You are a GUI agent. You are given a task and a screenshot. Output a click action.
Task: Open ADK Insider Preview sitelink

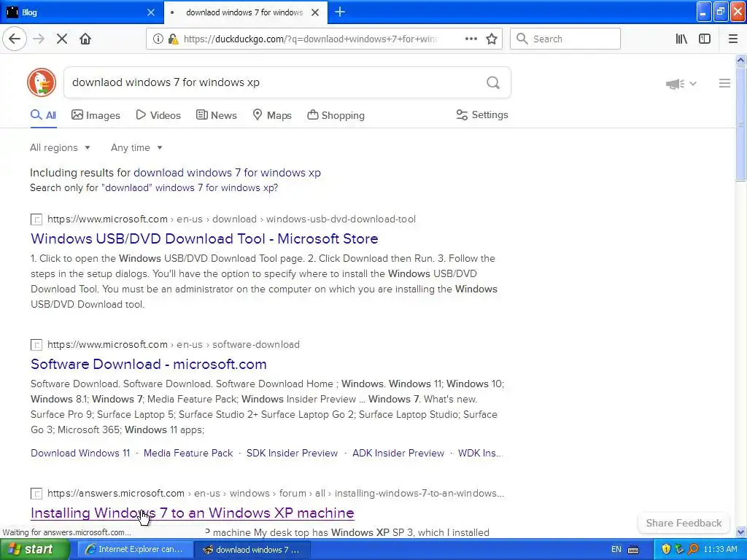pyautogui.click(x=398, y=454)
